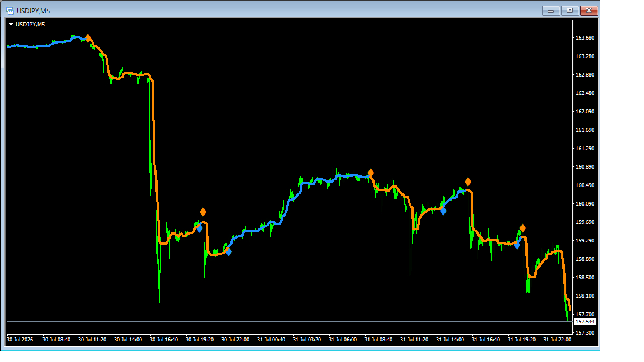Click the 160.090 price scale value
The image size is (644, 362).
point(585,203)
